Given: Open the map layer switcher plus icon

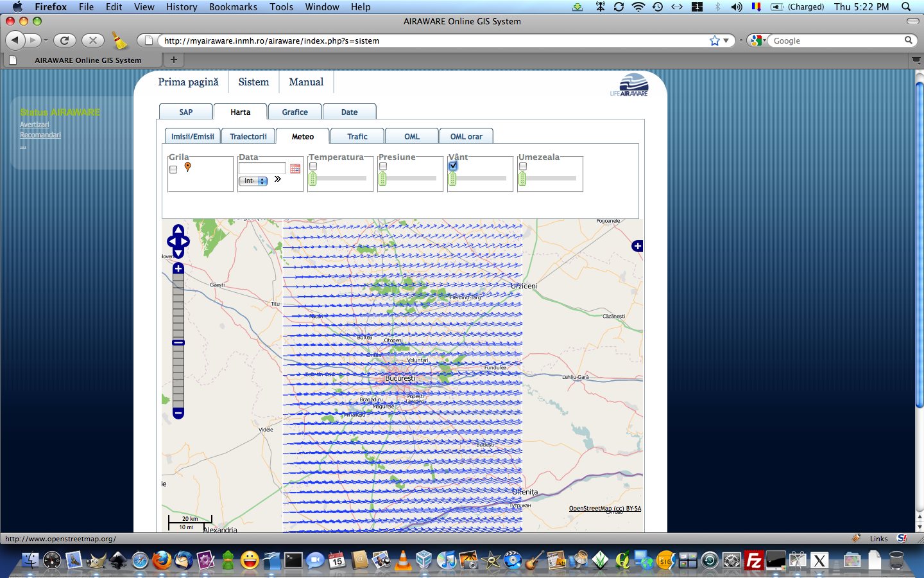Looking at the screenshot, I should (x=637, y=246).
